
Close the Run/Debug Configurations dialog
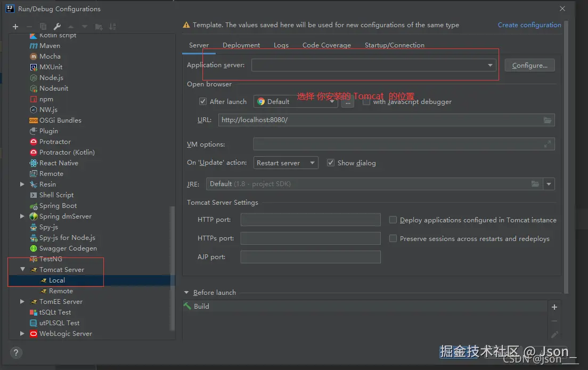(562, 9)
